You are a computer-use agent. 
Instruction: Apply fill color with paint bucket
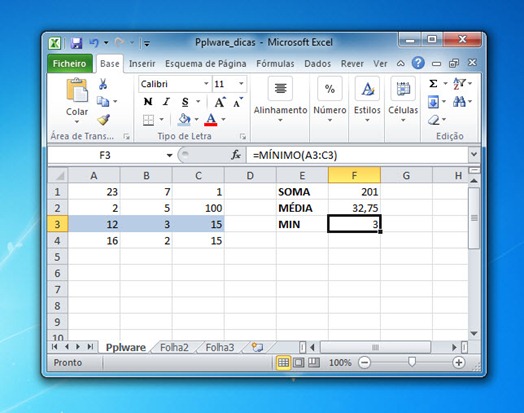[x=184, y=119]
